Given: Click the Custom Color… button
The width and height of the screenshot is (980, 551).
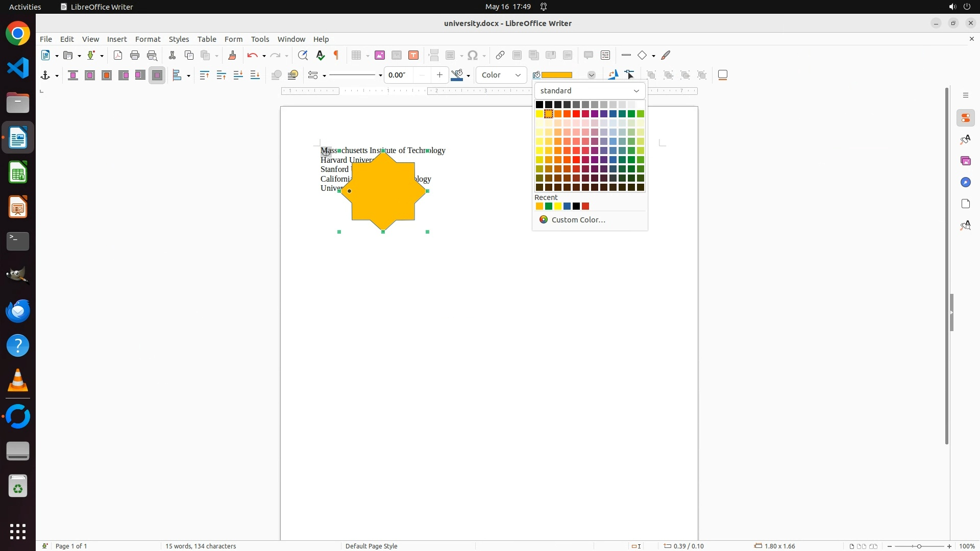Looking at the screenshot, I should click(578, 220).
